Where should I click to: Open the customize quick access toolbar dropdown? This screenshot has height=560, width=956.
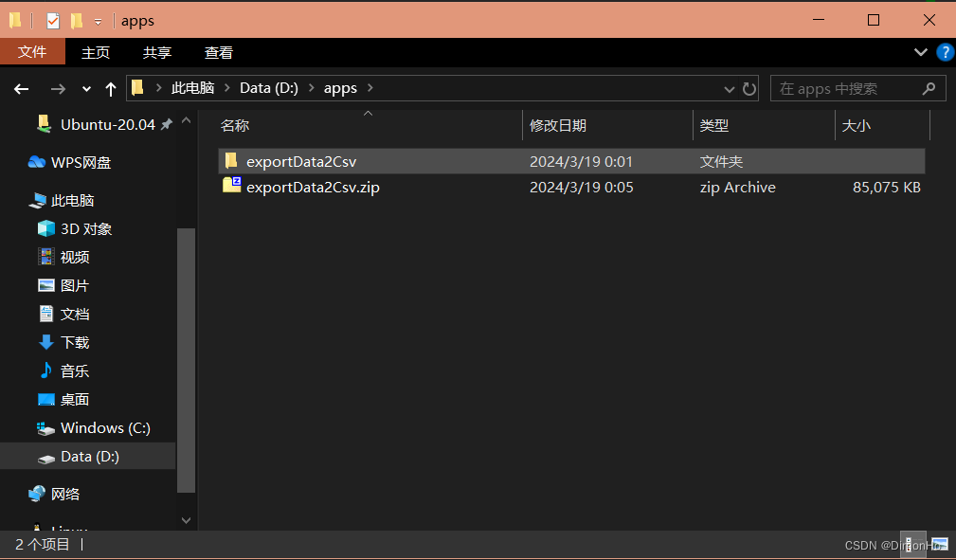click(99, 23)
